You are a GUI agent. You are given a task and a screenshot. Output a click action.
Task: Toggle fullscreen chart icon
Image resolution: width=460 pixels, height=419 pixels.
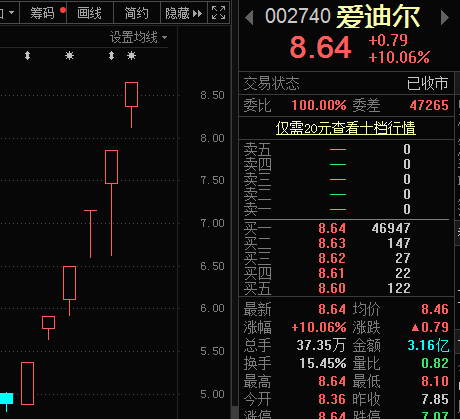point(219,13)
